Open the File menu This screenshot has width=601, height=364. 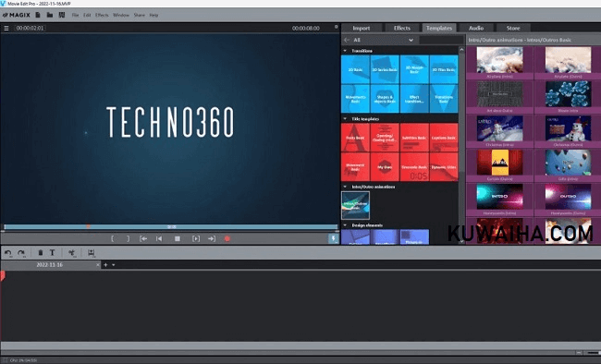tap(75, 15)
